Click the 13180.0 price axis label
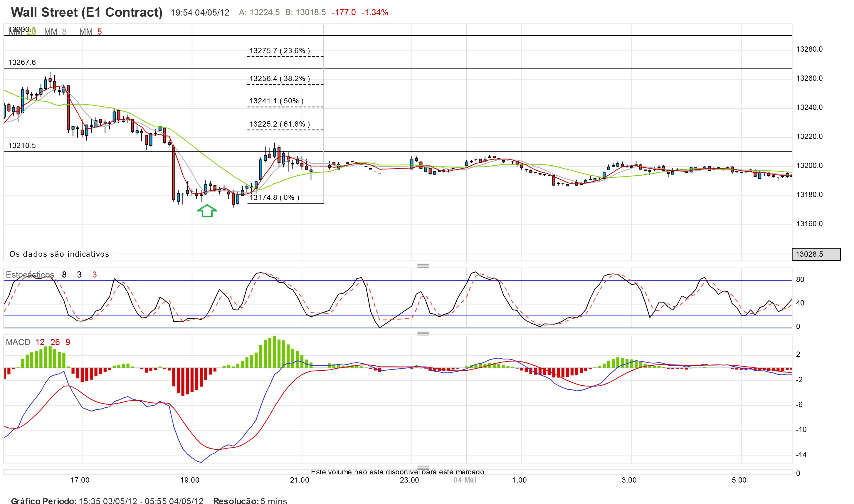This screenshot has height=504, width=854. click(x=810, y=195)
